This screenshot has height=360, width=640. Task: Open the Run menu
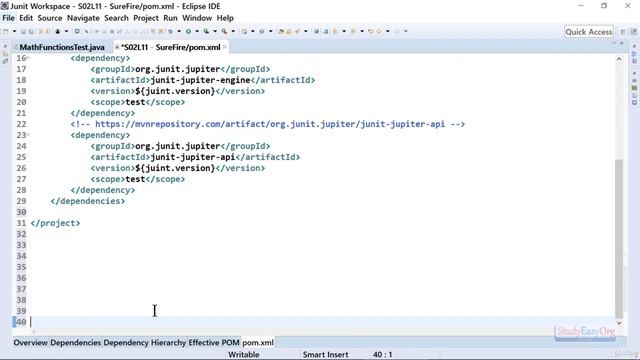click(170, 18)
